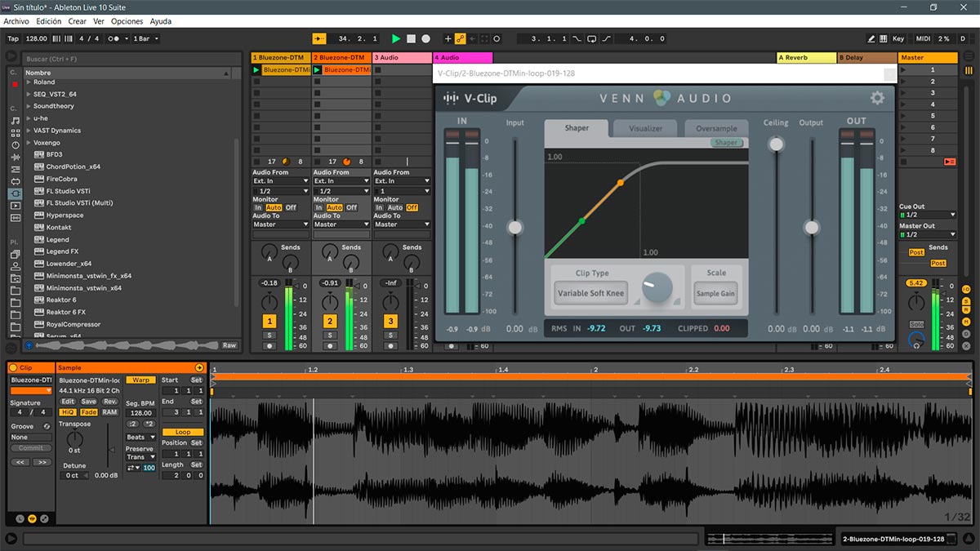This screenshot has height=551, width=980.
Task: Switch to V-Clip Visualizer tab
Action: (645, 128)
